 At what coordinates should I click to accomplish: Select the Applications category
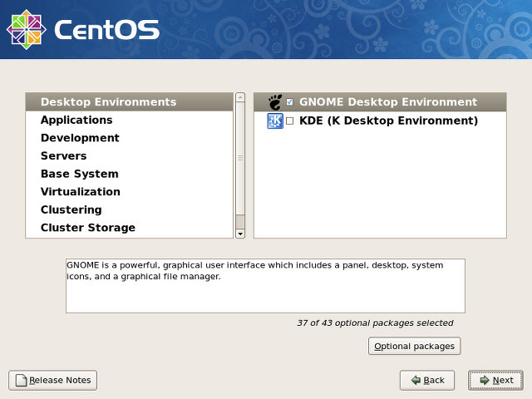[130, 120]
